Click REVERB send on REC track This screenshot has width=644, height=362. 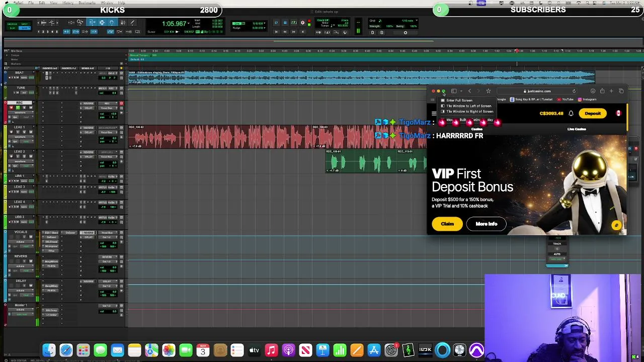point(88,104)
